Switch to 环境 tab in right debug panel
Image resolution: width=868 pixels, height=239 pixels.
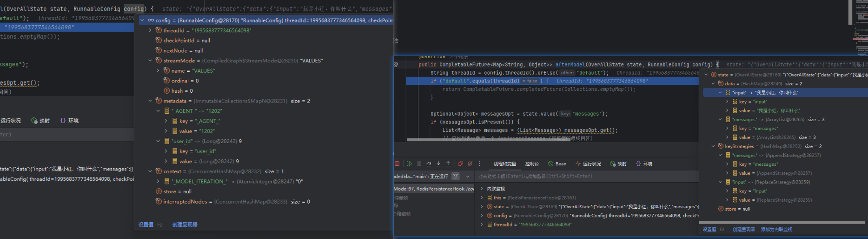click(x=644, y=164)
